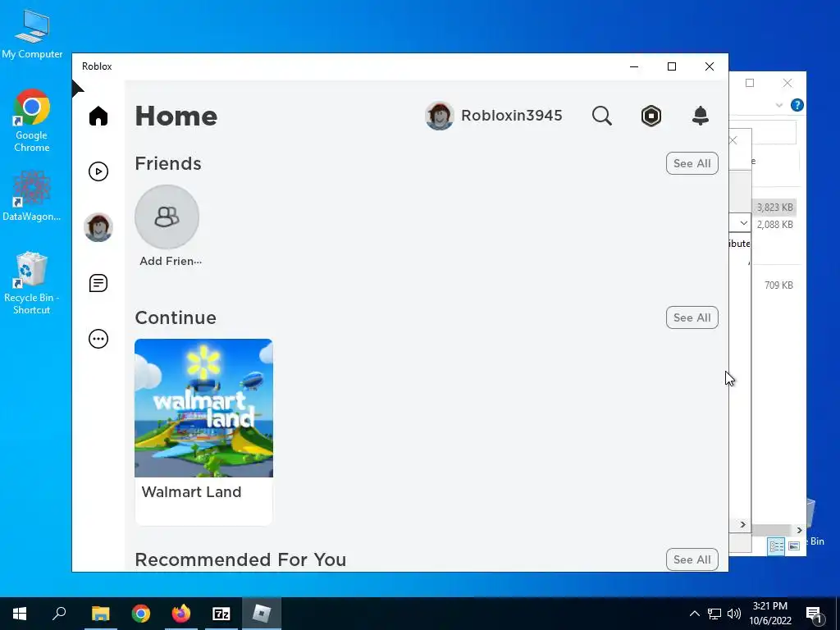Close the Roblox window
This screenshot has width=840, height=630.
click(x=710, y=66)
